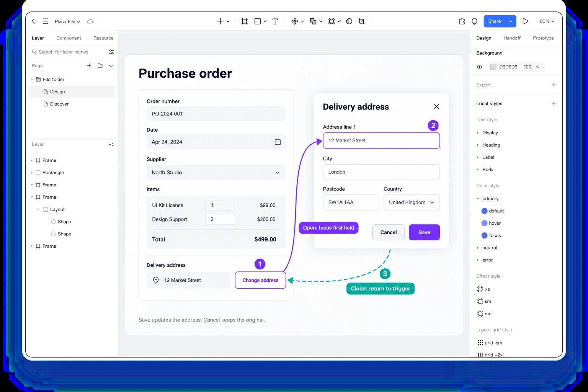Add a new page with the plus icon

coord(89,66)
